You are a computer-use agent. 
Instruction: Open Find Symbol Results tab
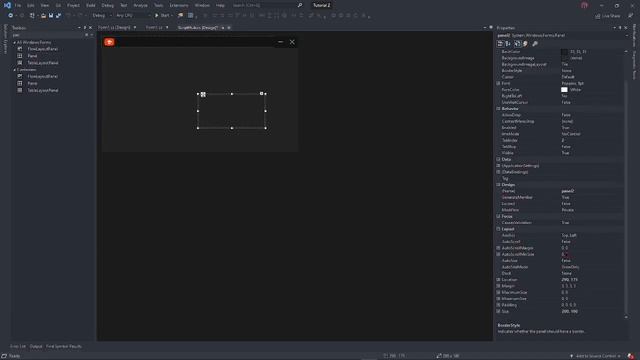tap(64, 347)
